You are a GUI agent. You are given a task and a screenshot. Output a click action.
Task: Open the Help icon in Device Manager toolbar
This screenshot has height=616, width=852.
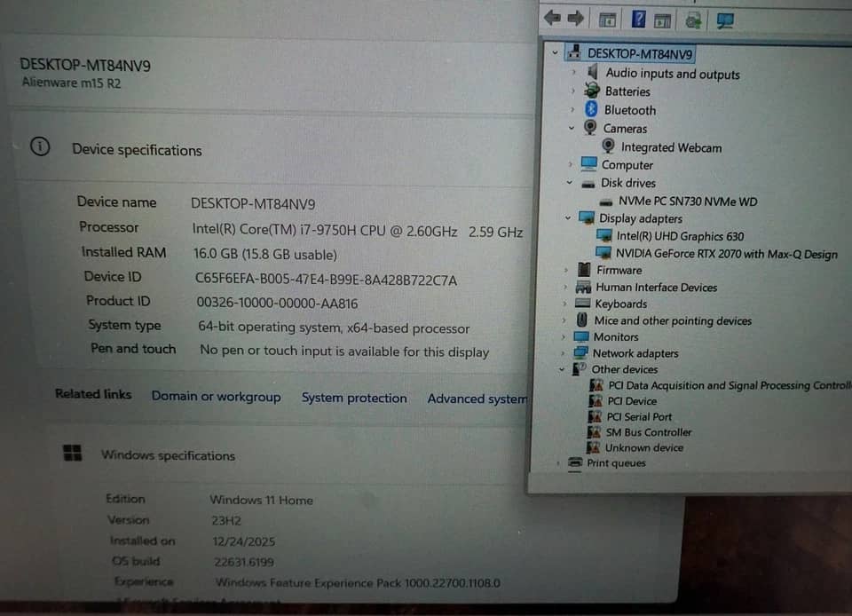pyautogui.click(x=638, y=20)
